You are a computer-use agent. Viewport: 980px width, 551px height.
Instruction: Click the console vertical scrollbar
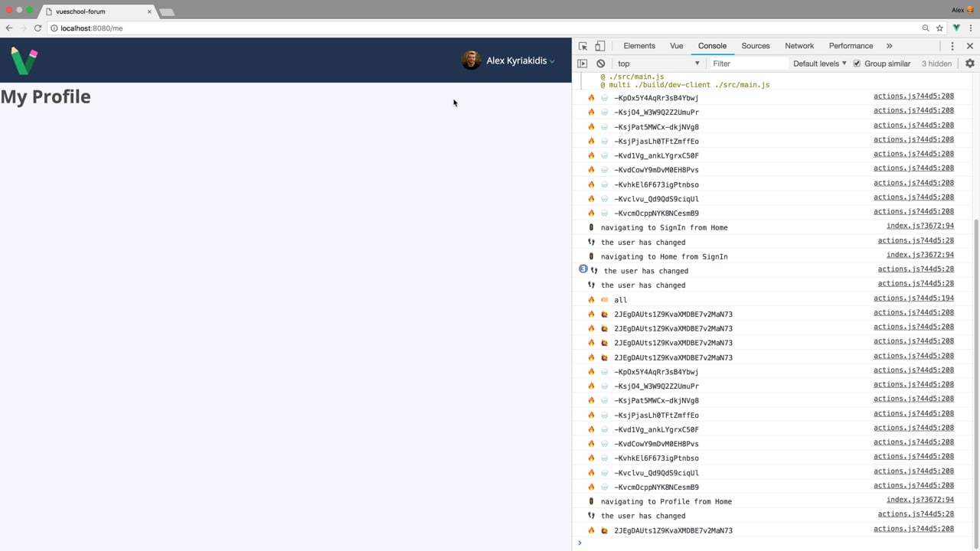click(x=976, y=383)
